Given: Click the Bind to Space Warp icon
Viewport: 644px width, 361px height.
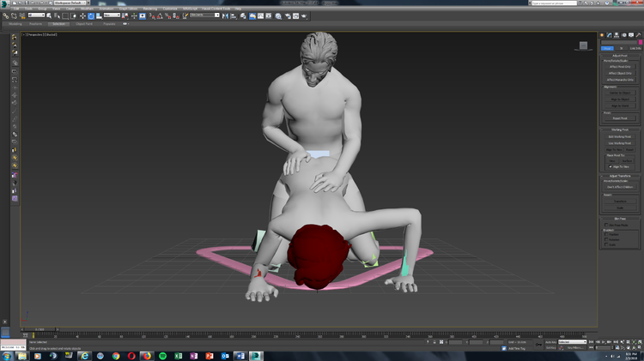Looking at the screenshot, I should [x=22, y=16].
